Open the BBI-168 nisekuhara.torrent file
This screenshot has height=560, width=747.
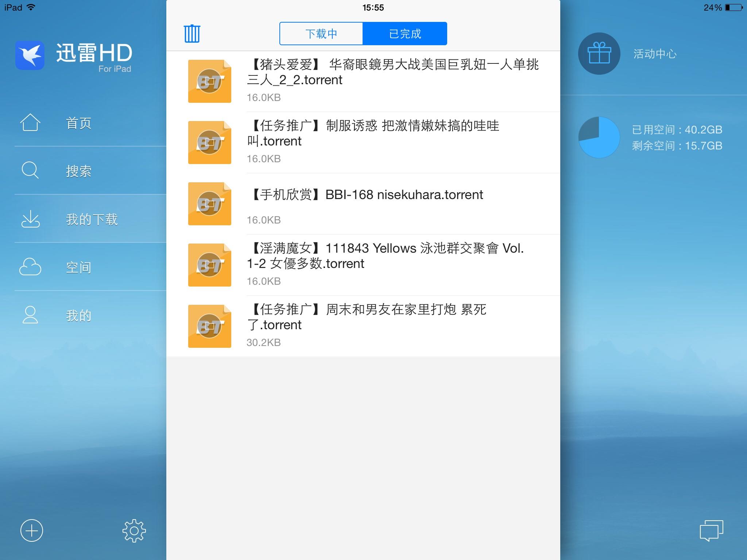click(368, 195)
